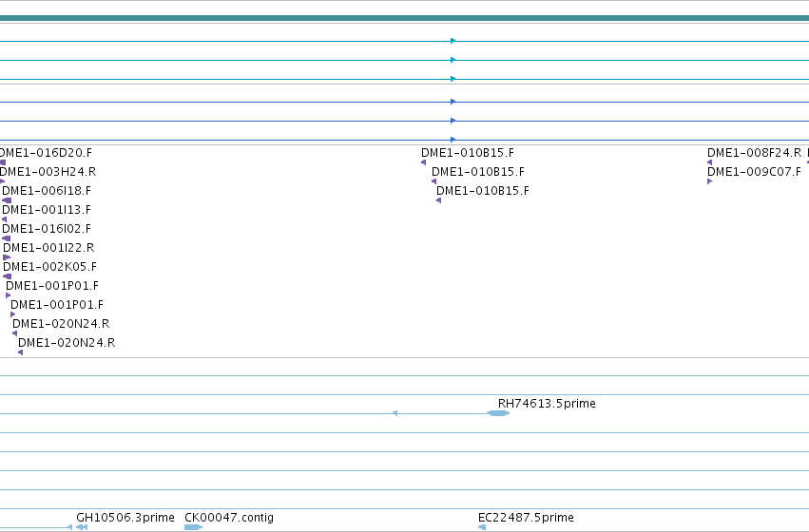
Task: Select the DME1-003H24.R label
Action: pos(48,172)
